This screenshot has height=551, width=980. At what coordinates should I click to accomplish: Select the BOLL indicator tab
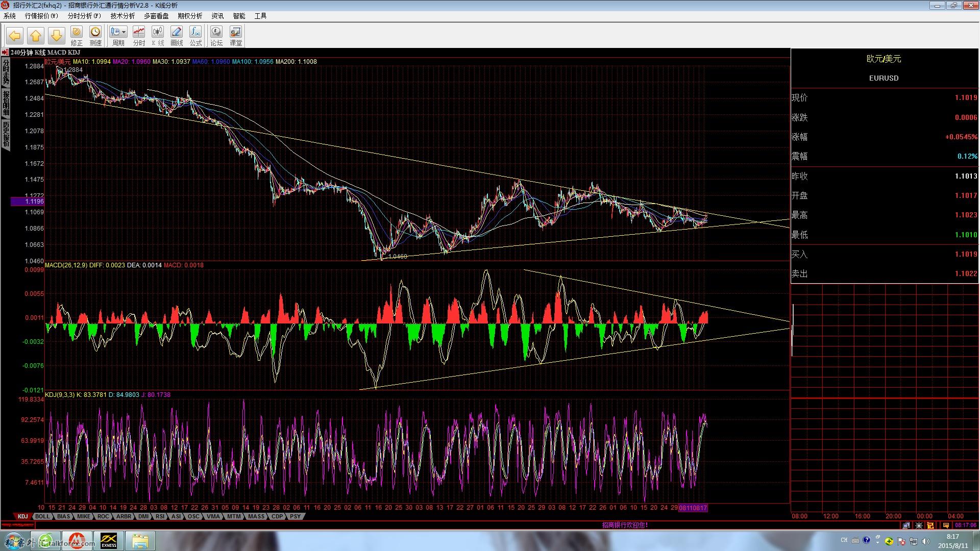[43, 516]
